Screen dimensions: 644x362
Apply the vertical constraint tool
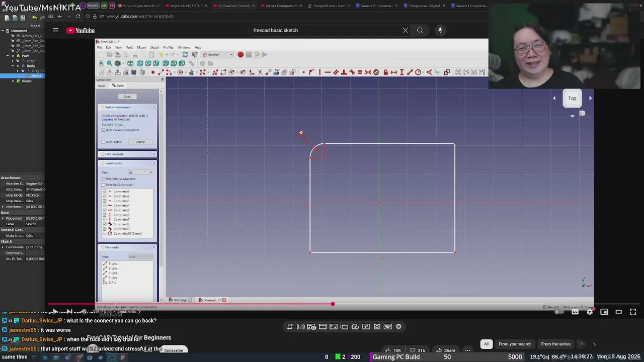tap(319, 72)
